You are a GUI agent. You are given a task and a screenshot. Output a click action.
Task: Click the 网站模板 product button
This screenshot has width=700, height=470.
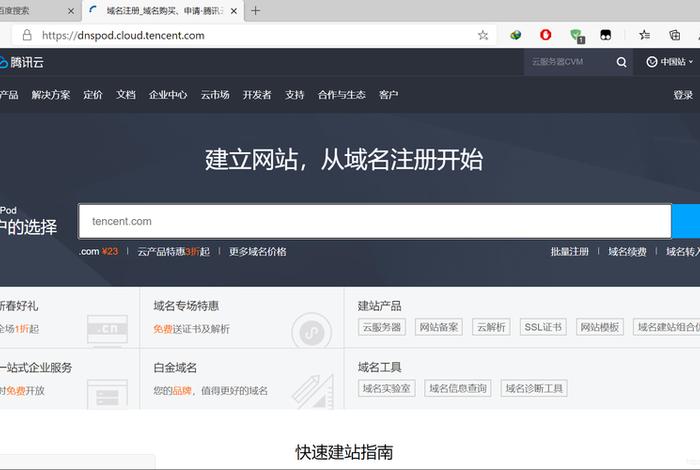click(600, 327)
